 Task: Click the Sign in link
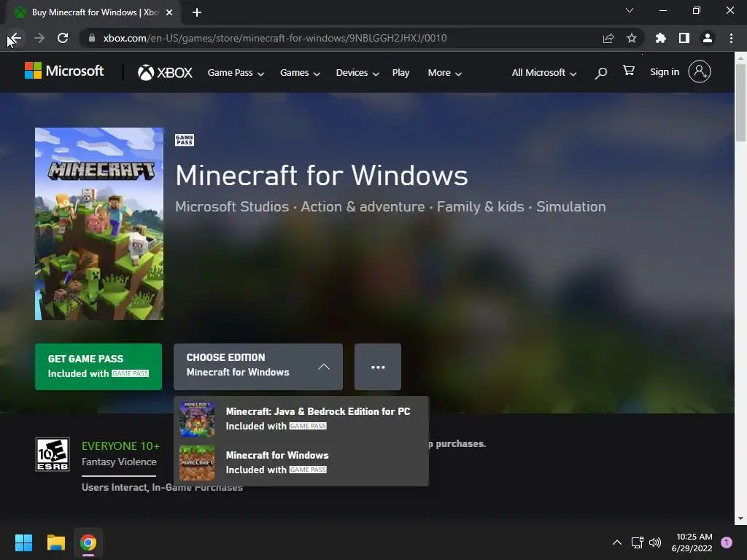pyautogui.click(x=665, y=72)
